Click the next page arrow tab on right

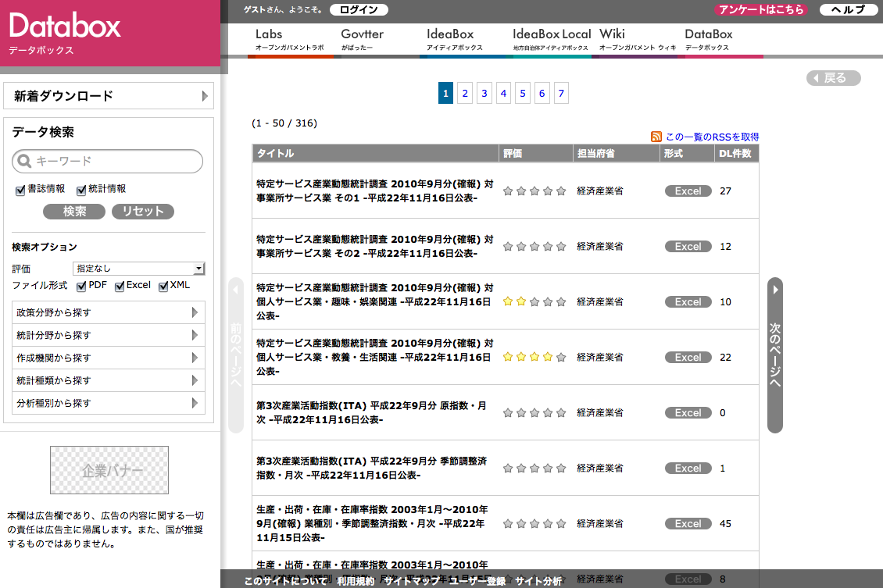click(x=774, y=355)
